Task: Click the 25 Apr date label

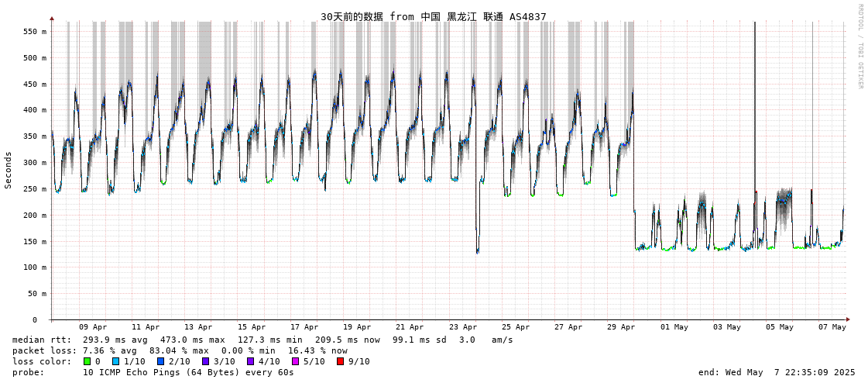Action: pos(516,328)
